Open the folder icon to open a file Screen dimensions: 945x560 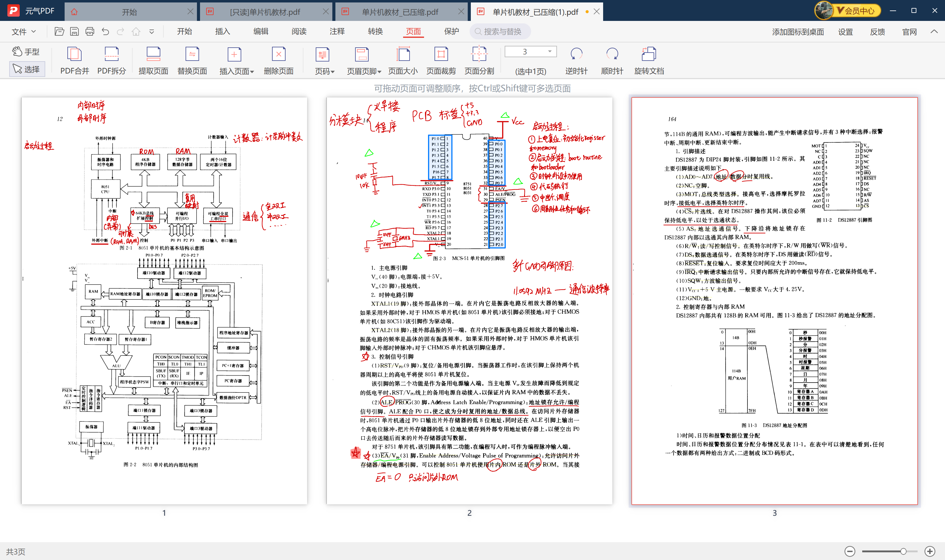pos(59,31)
